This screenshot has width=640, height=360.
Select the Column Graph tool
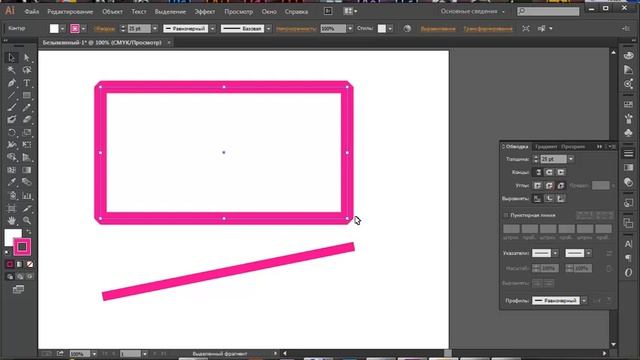click(27, 196)
